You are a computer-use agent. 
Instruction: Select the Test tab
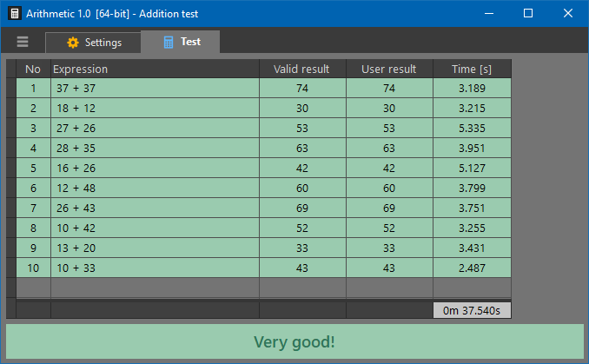pyautogui.click(x=181, y=42)
